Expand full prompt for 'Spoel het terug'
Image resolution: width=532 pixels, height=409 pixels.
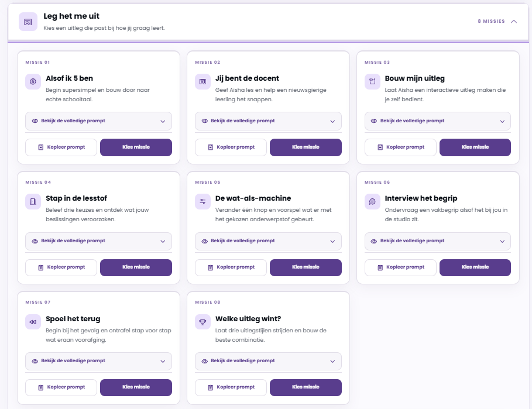(98, 361)
